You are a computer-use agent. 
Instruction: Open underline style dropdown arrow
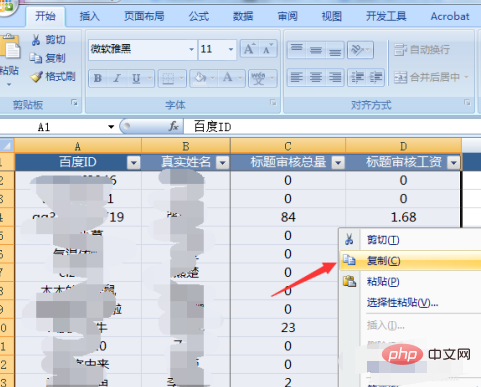click(150, 78)
